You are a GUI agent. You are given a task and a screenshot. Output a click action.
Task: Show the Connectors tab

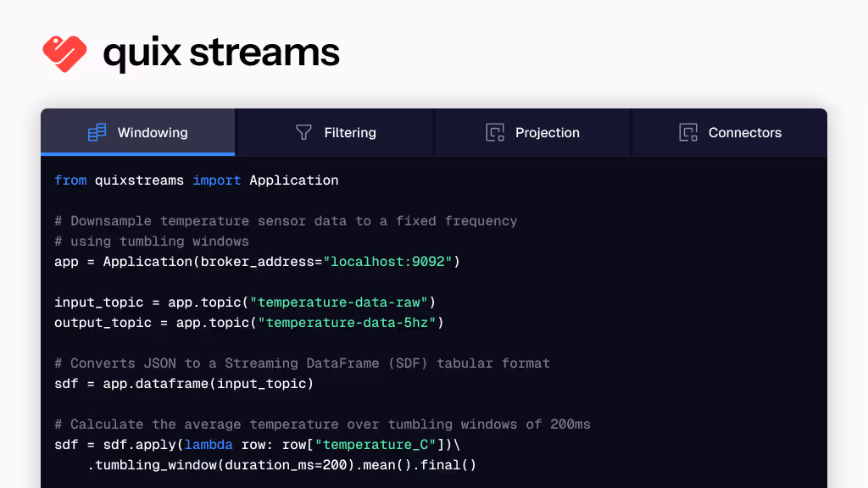730,132
